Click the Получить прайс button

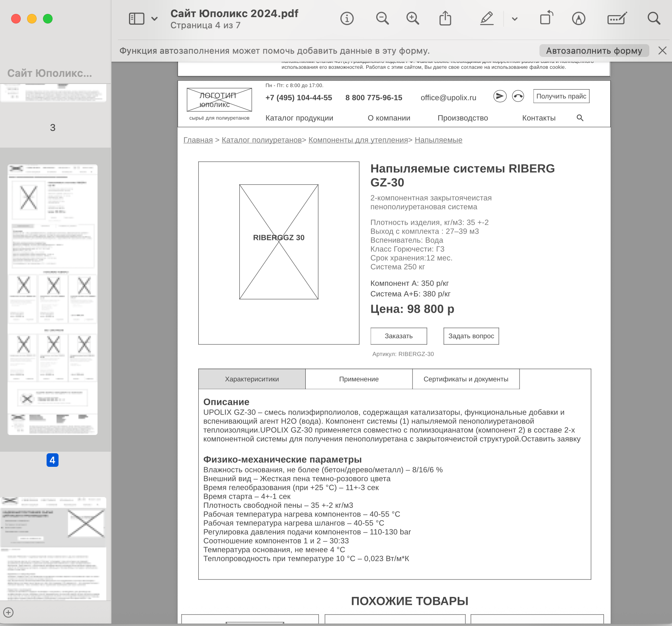point(561,96)
